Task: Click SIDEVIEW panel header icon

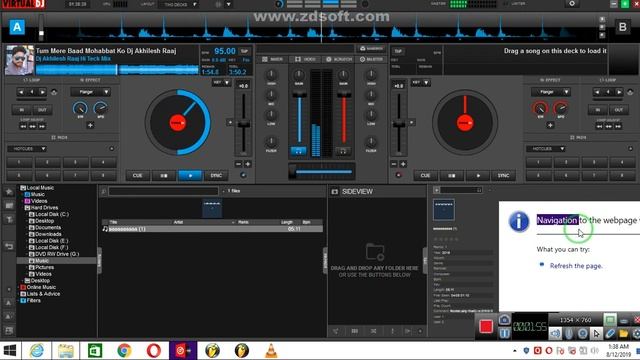Action: pyautogui.click(x=335, y=191)
